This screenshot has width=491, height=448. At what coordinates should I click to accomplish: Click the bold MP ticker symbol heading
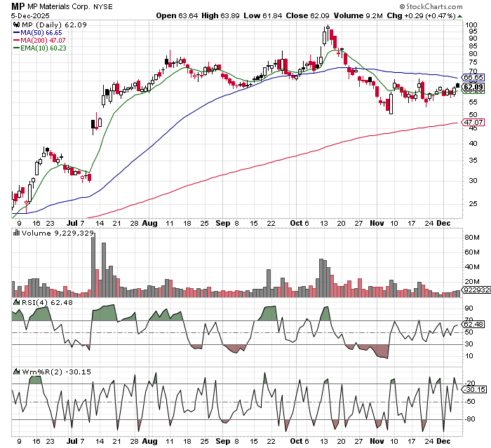click(x=18, y=6)
